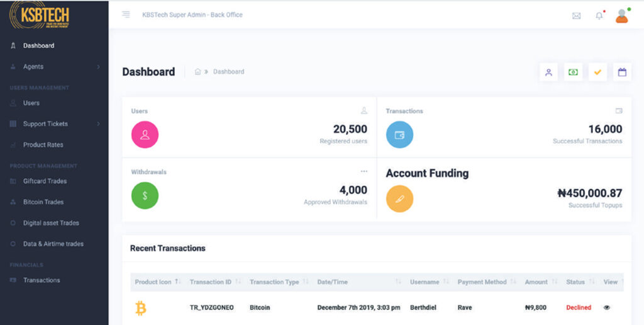The height and width of the screenshot is (325, 644).
Task: Click the home breadcrumb icon
Action: tap(197, 72)
